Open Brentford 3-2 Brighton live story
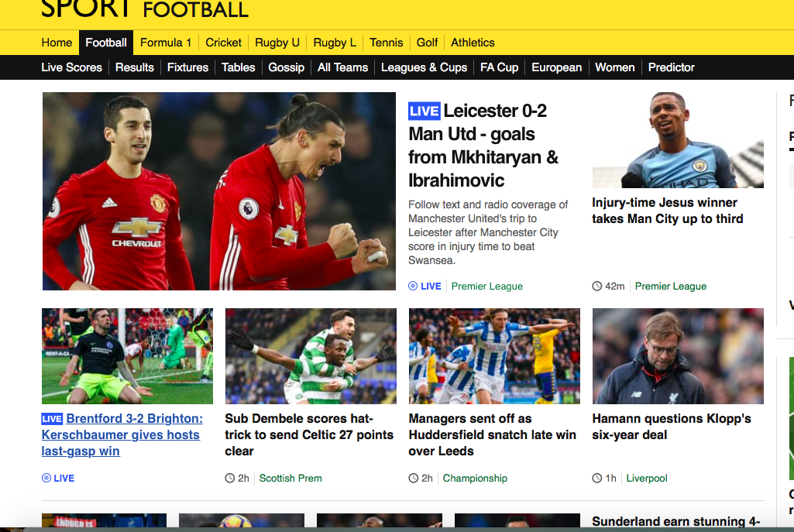Image resolution: width=794 pixels, height=532 pixels. [122, 434]
